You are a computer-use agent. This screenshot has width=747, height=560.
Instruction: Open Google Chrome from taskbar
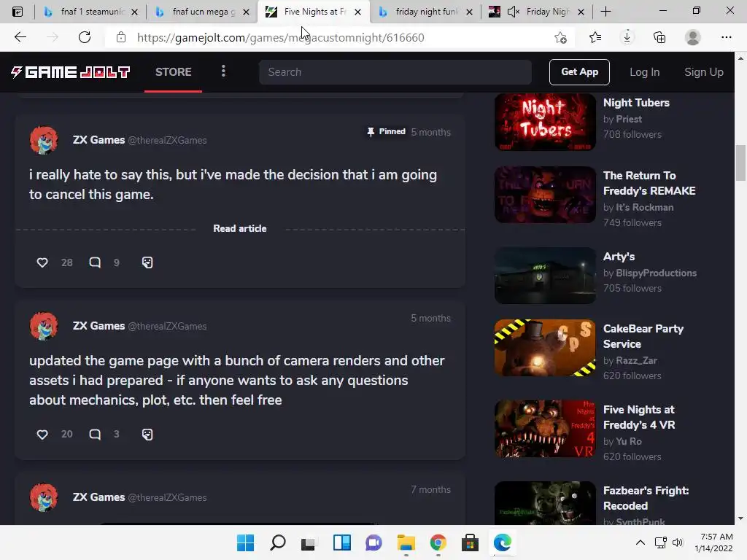438,542
